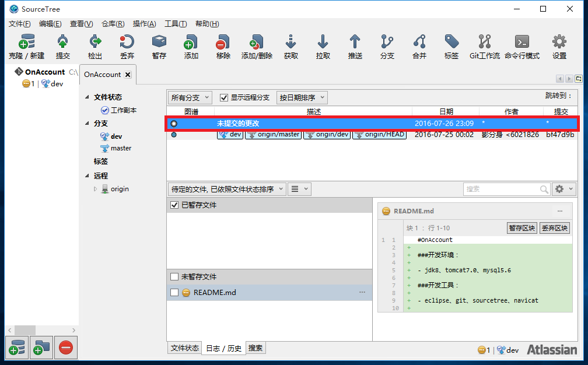Click bottom-left add folder icon
588x365 pixels.
(41, 348)
